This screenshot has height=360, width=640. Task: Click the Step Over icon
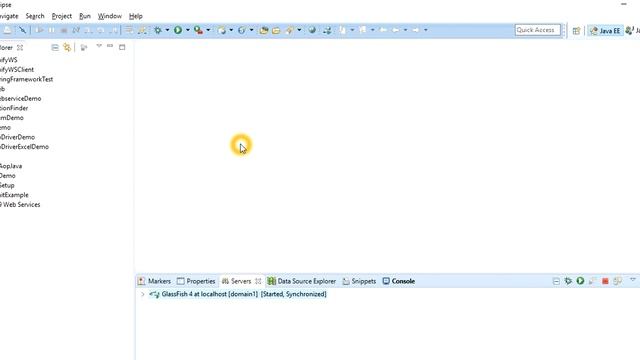pos(100,30)
